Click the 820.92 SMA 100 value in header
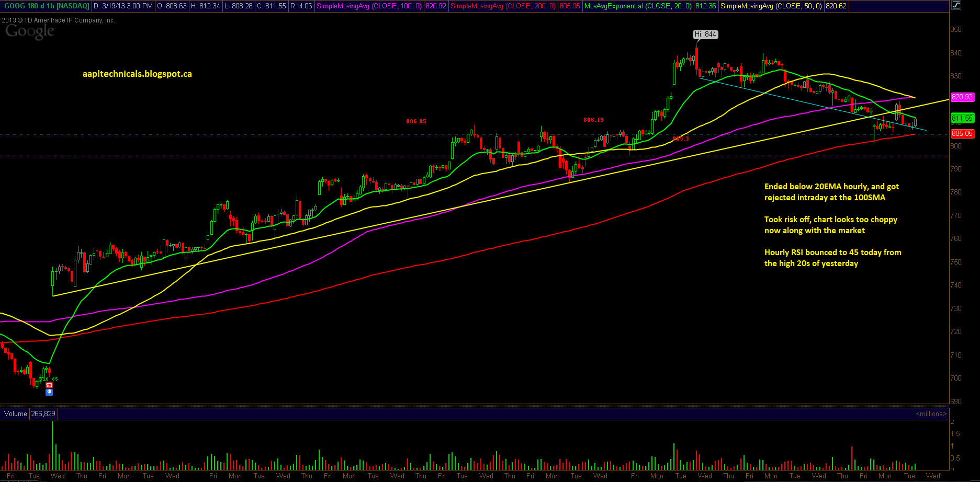Screen dimensions: 980x482 pos(436,6)
